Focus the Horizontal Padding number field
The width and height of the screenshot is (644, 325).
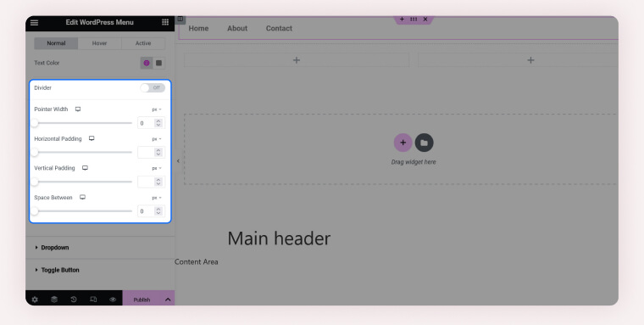[x=151, y=152]
